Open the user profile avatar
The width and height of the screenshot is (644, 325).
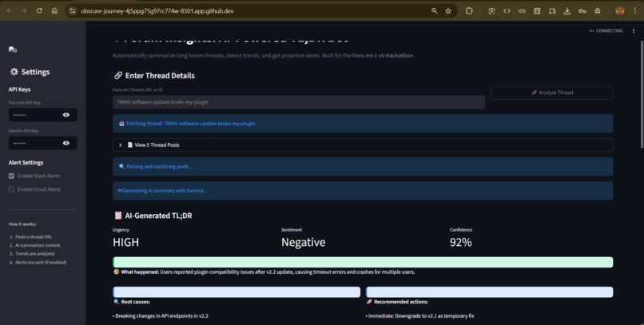tap(620, 11)
